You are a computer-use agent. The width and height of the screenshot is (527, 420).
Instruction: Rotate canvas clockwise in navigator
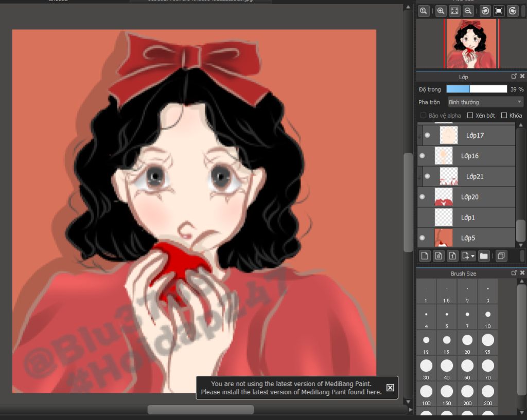coord(512,11)
